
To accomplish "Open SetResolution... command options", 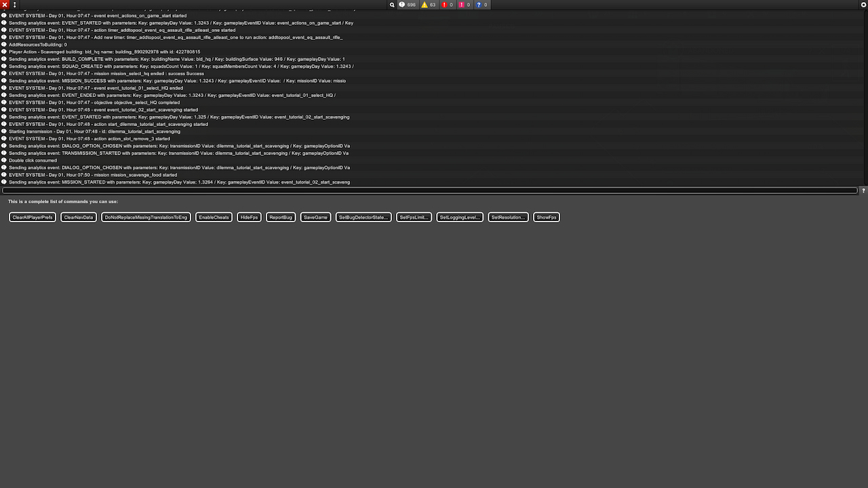I will (x=509, y=218).
